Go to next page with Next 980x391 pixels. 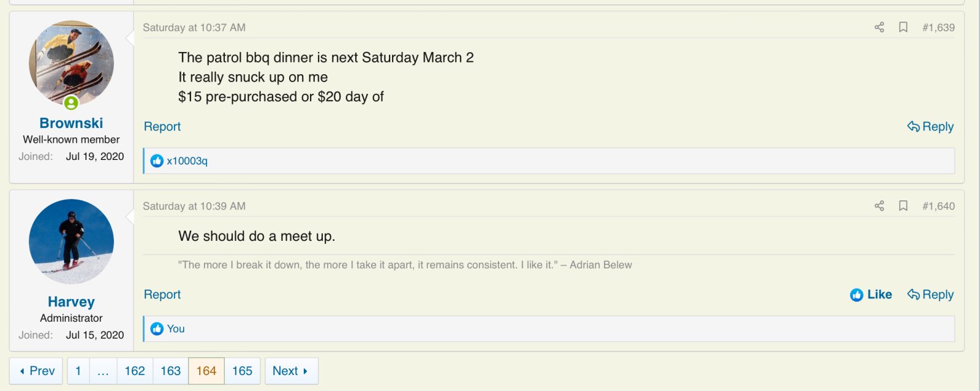(x=291, y=371)
